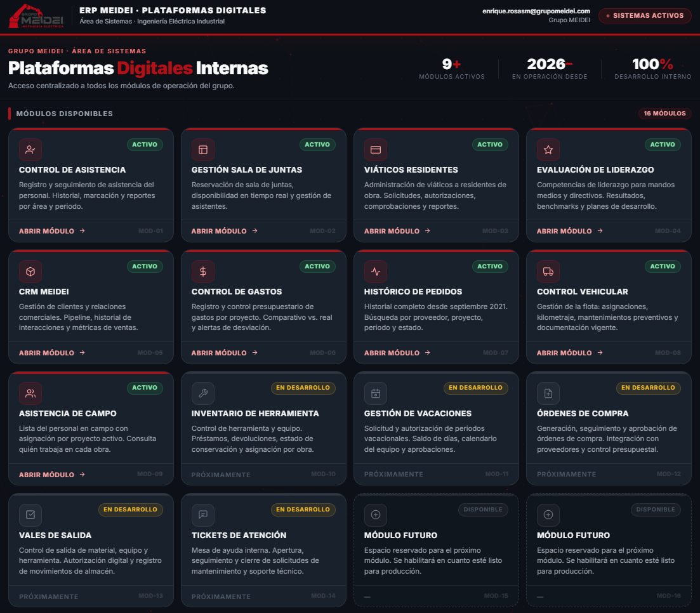
Task: Click the MOD-07 code label
Action: (496, 353)
